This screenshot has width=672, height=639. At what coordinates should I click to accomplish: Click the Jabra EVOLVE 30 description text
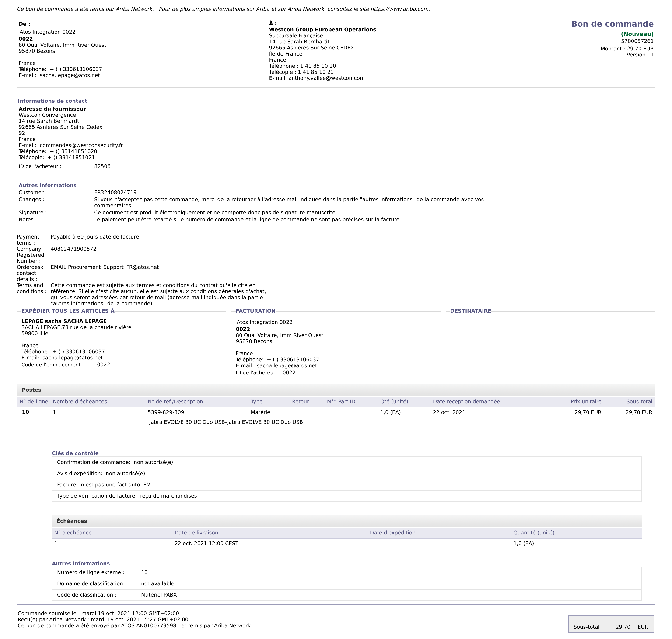pyautogui.click(x=225, y=422)
